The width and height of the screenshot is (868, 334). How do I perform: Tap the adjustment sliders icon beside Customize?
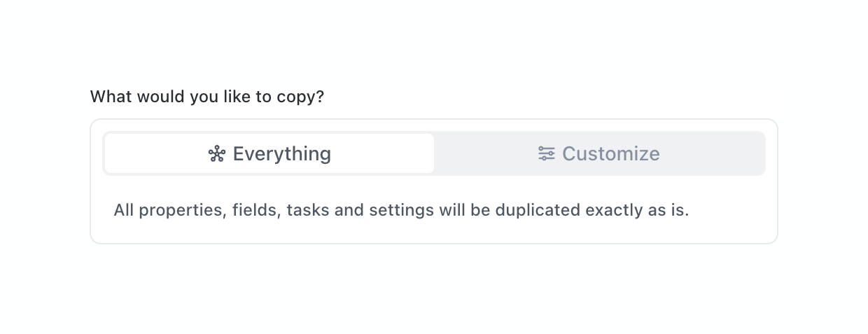(546, 154)
